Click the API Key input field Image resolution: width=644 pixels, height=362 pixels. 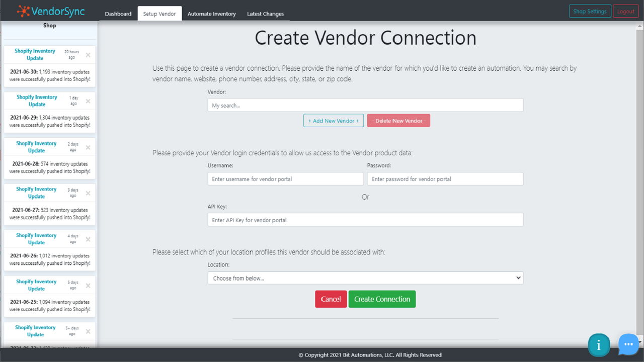click(365, 220)
